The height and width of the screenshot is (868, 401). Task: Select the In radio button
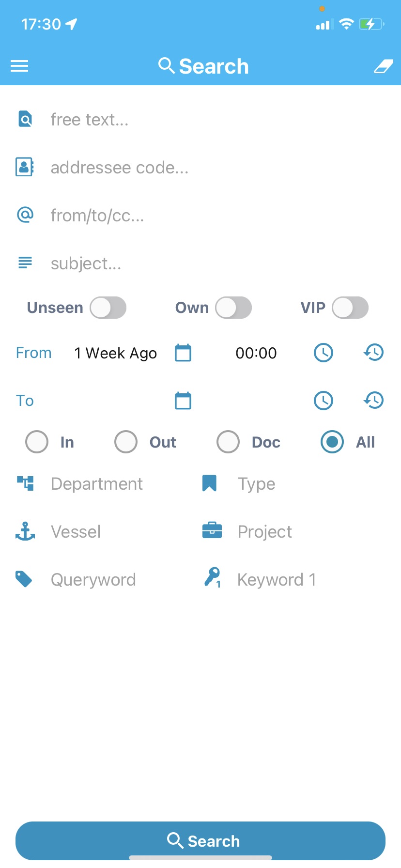pos(37,442)
